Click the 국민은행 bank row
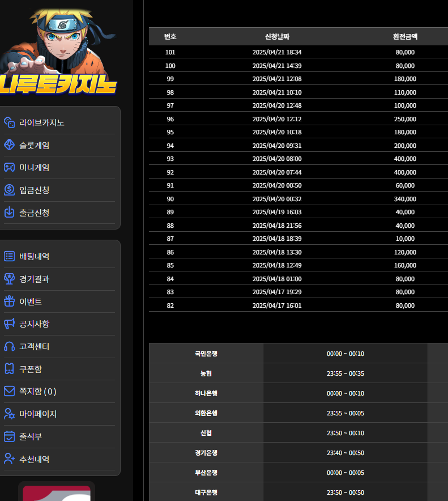The width and height of the screenshot is (448, 501). pos(206,354)
